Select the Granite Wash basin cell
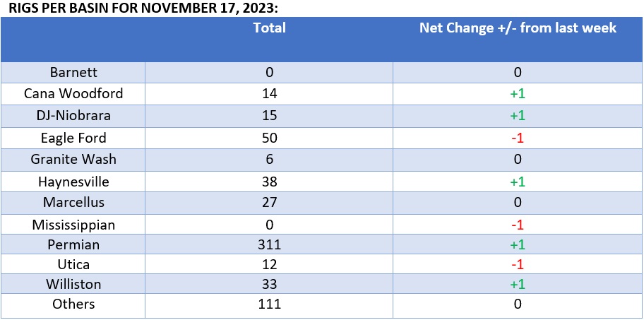 [73, 159]
